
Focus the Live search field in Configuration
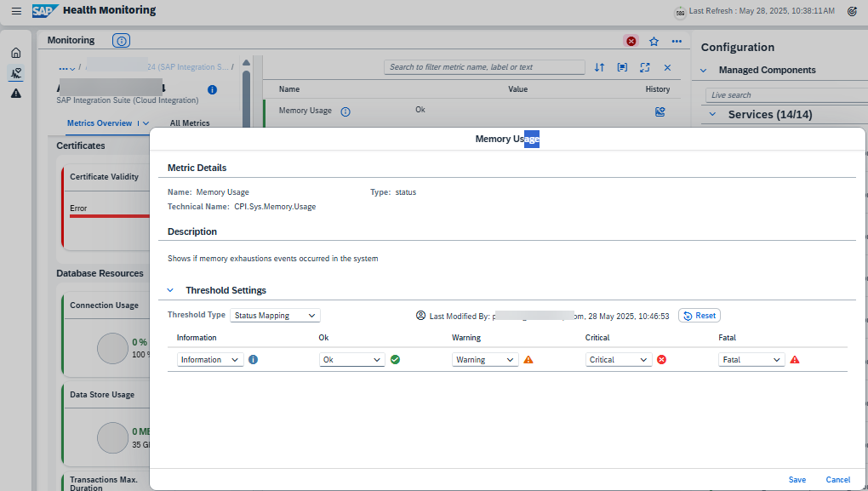786,95
